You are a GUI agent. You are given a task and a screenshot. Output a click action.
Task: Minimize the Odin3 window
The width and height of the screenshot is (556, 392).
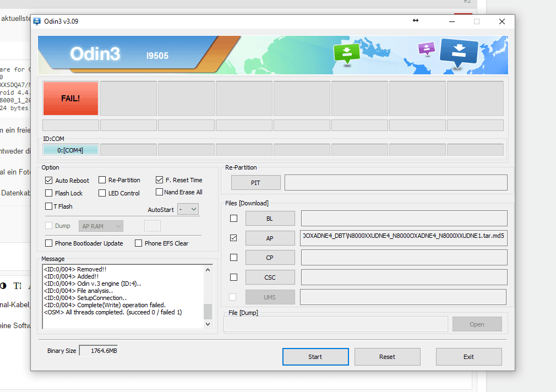(x=452, y=21)
